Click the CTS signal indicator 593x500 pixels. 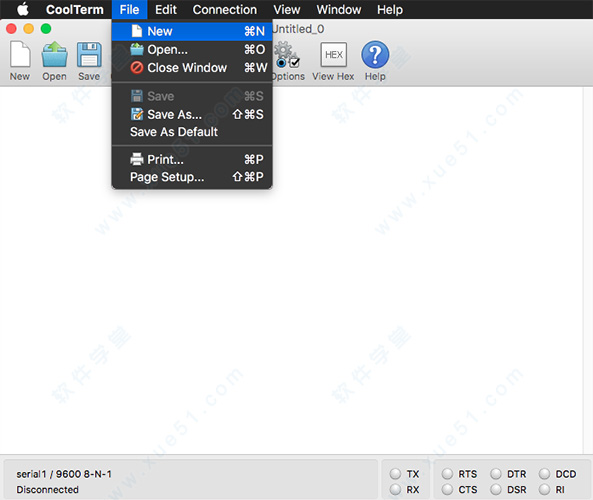coord(447,489)
